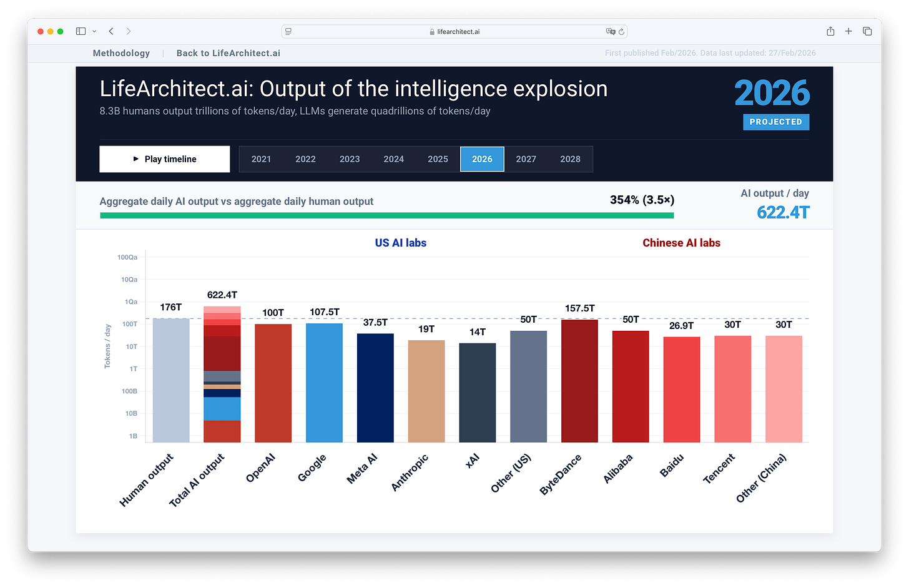Click the 19T label above Anthropic
Image resolution: width=909 pixels, height=588 pixels.
pyautogui.click(x=426, y=329)
